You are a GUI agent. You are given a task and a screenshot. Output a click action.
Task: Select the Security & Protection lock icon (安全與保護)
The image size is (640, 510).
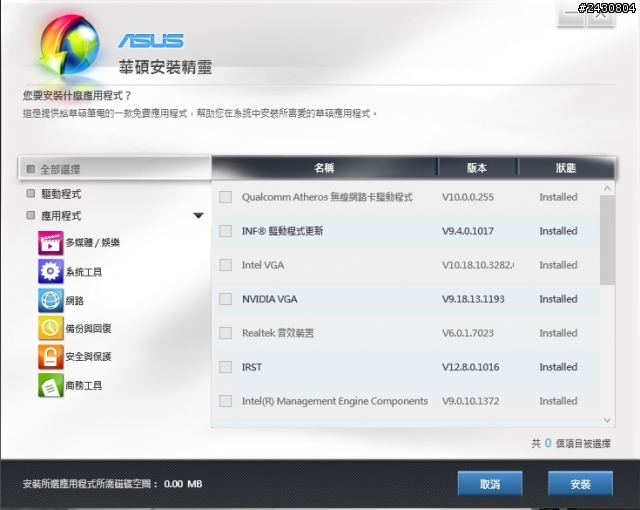click(x=51, y=357)
